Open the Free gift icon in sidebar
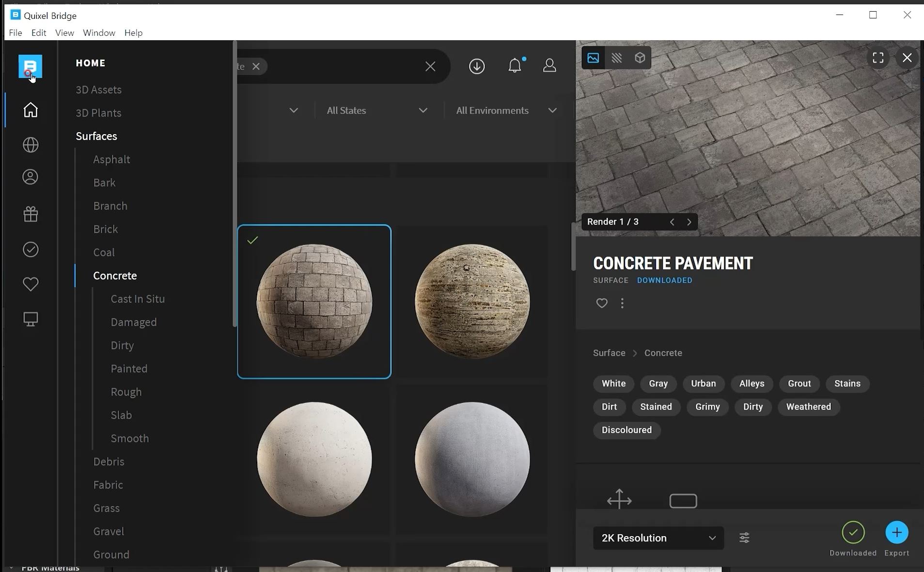Viewport: 924px width, 572px height. tap(31, 214)
